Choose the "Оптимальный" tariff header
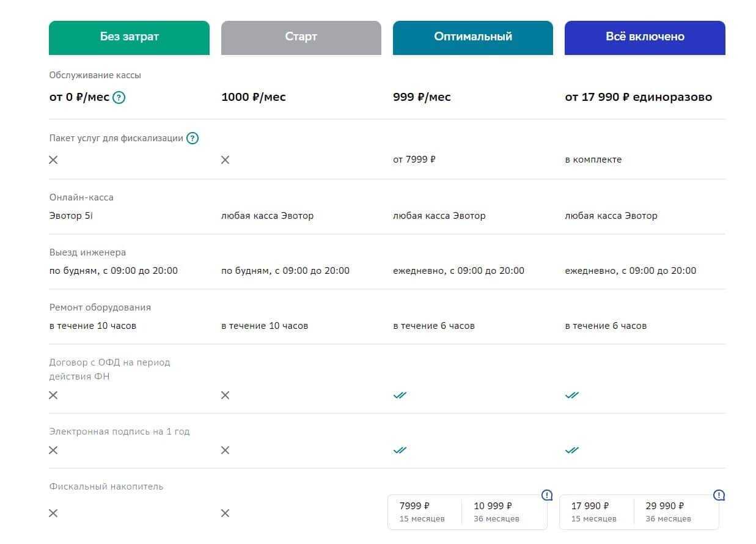Screen dimensions: 756x544 coord(472,37)
